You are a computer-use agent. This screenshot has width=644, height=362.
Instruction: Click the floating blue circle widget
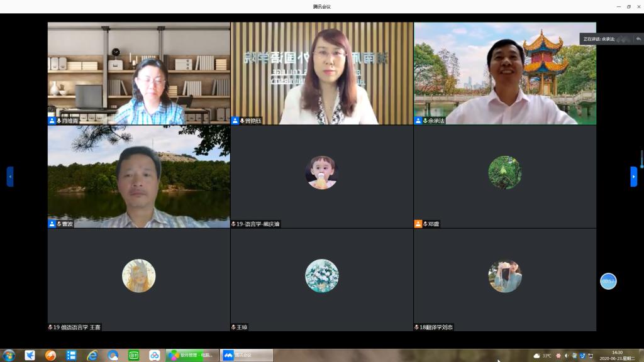pos(608,281)
